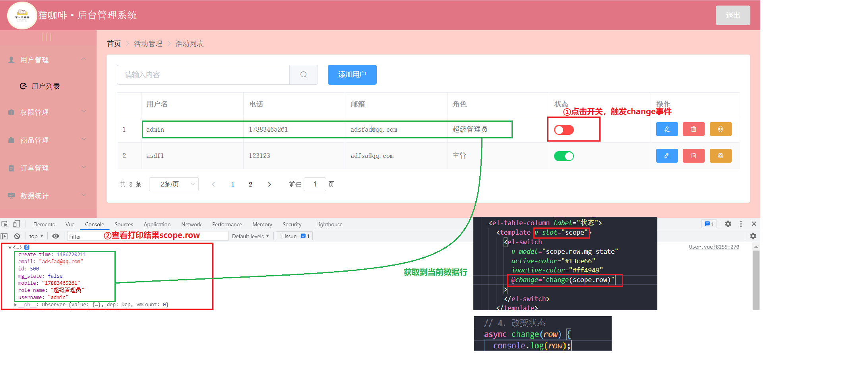The width and height of the screenshot is (868, 381).
Task: Switch to the Network tab in DevTools
Action: 191,224
